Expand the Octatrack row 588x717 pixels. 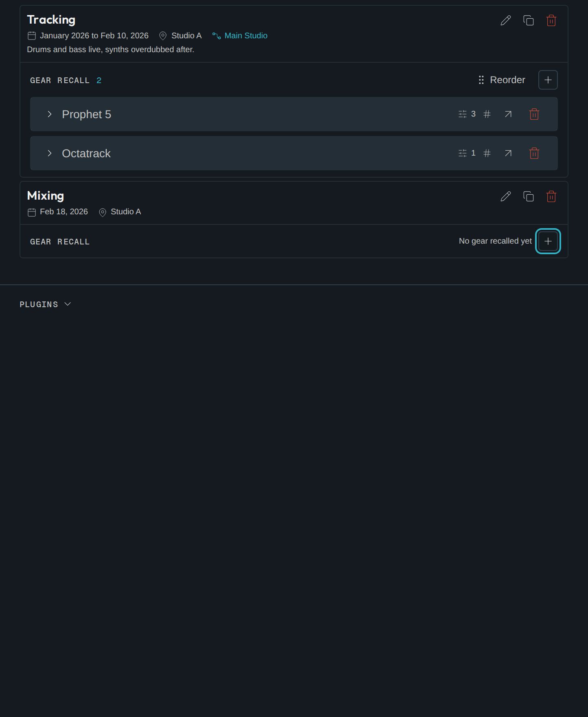click(50, 153)
